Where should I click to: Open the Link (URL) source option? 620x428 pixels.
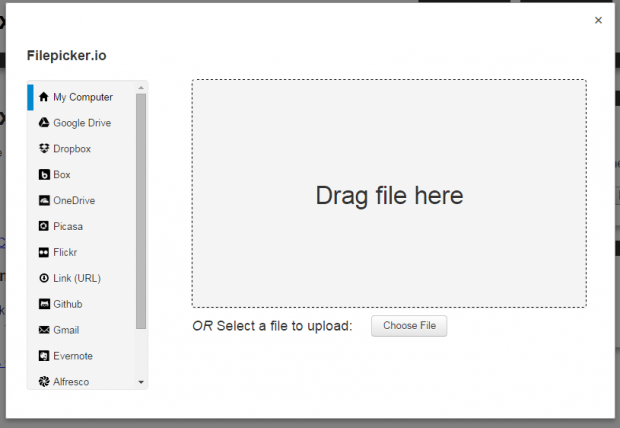click(x=76, y=278)
